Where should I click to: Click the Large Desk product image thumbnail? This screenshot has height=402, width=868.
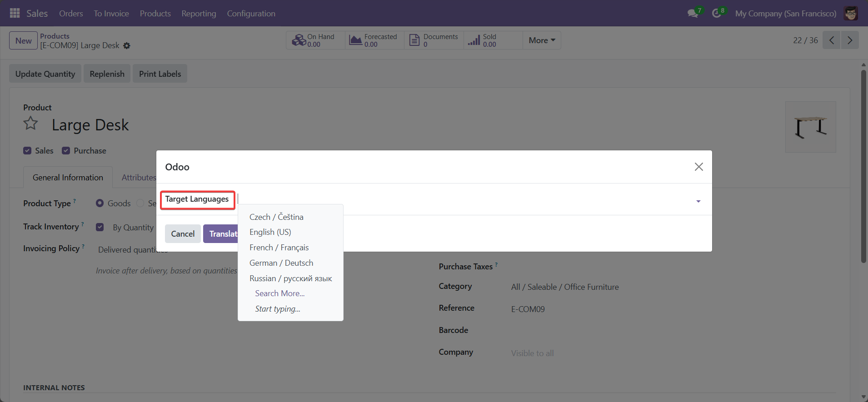pos(810,127)
